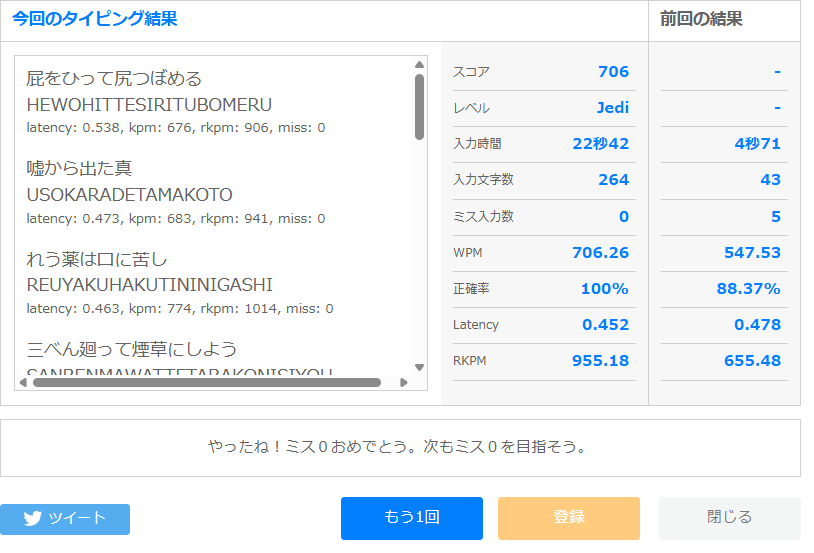Image resolution: width=814 pixels, height=553 pixels.
Task: Click the previous input time 4秒71
Action: (x=757, y=143)
